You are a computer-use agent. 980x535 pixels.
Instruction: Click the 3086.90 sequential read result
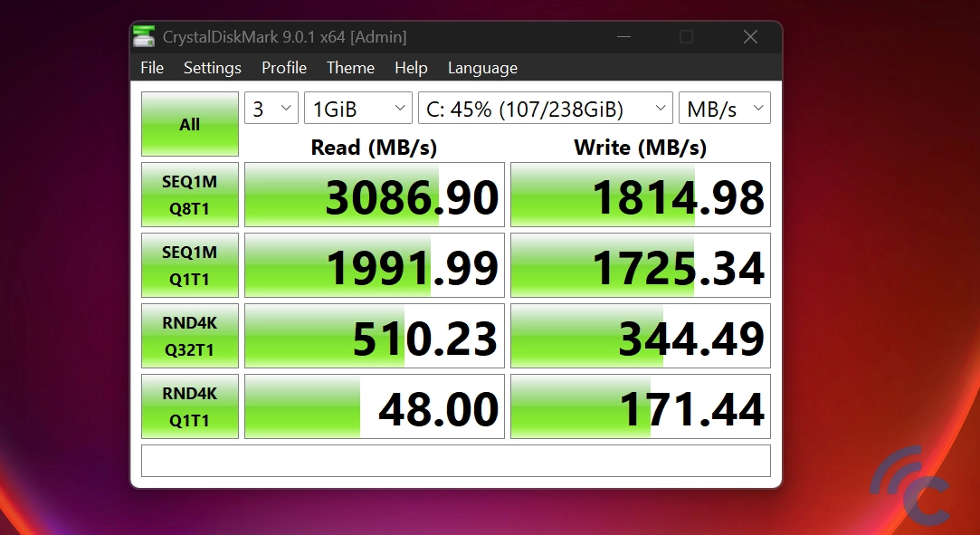point(375,195)
